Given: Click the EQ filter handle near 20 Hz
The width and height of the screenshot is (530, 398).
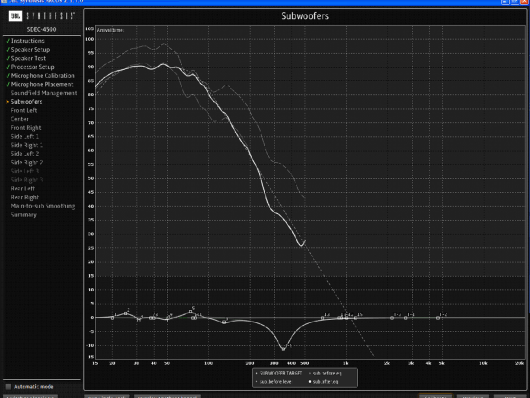Looking at the screenshot, I should click(113, 318).
